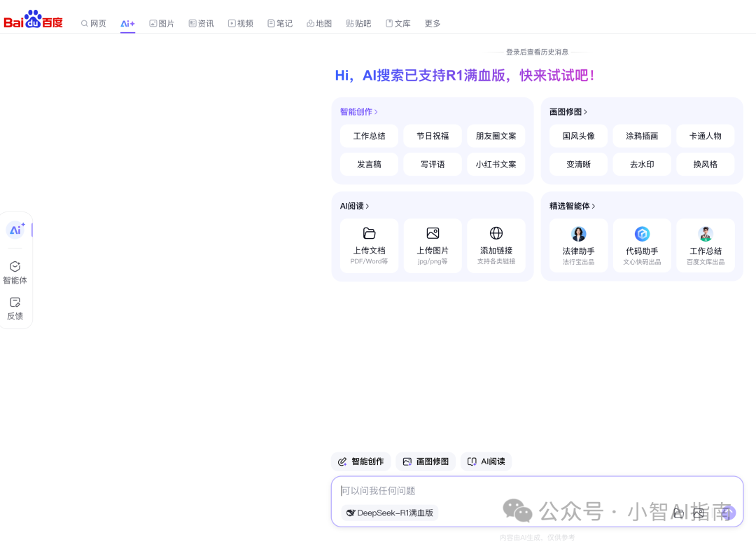This screenshot has height=542, width=756.
Task: Select the 去水印 image option
Action: click(642, 165)
